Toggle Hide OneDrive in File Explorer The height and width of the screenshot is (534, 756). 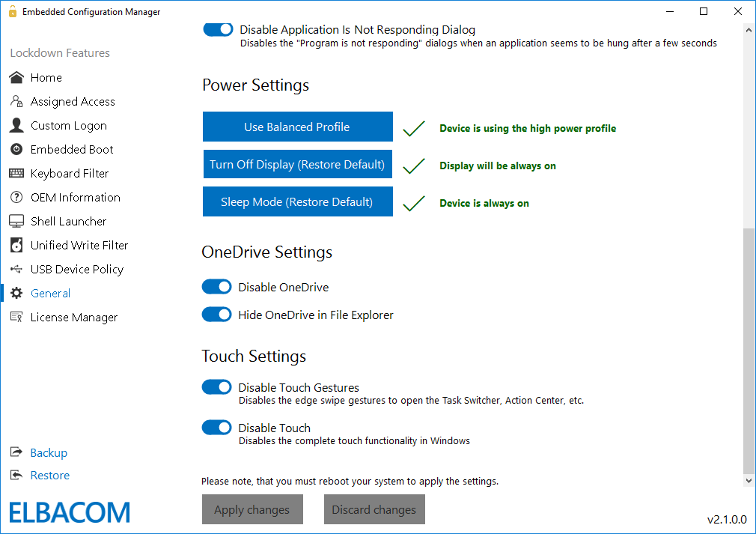coord(216,315)
